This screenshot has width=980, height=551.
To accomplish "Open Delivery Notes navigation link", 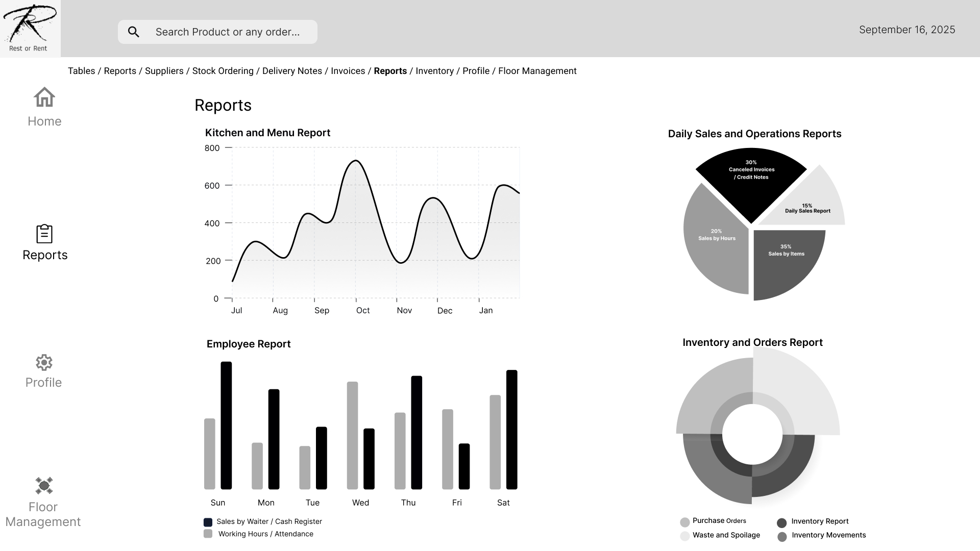I will click(292, 71).
